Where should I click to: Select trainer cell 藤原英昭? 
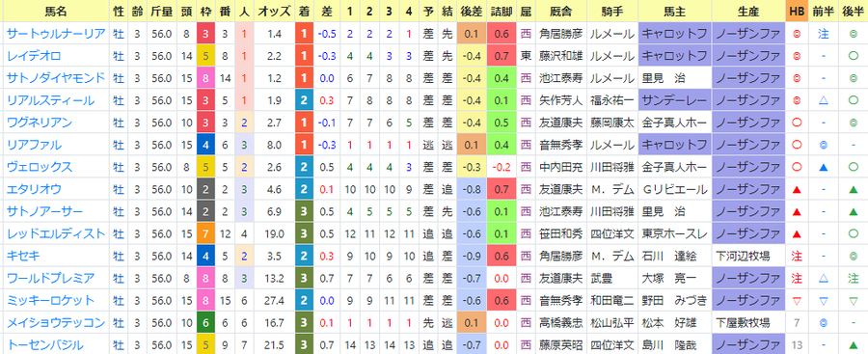(x=561, y=344)
